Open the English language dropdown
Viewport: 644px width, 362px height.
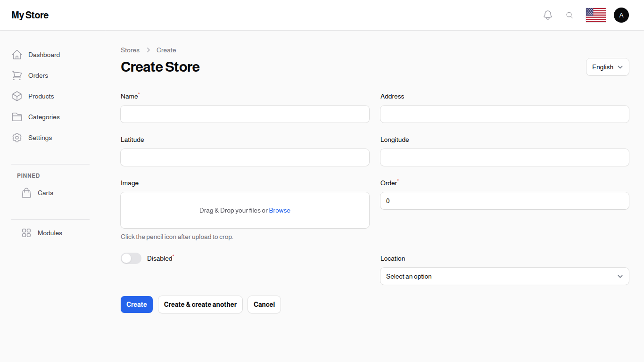click(x=607, y=67)
